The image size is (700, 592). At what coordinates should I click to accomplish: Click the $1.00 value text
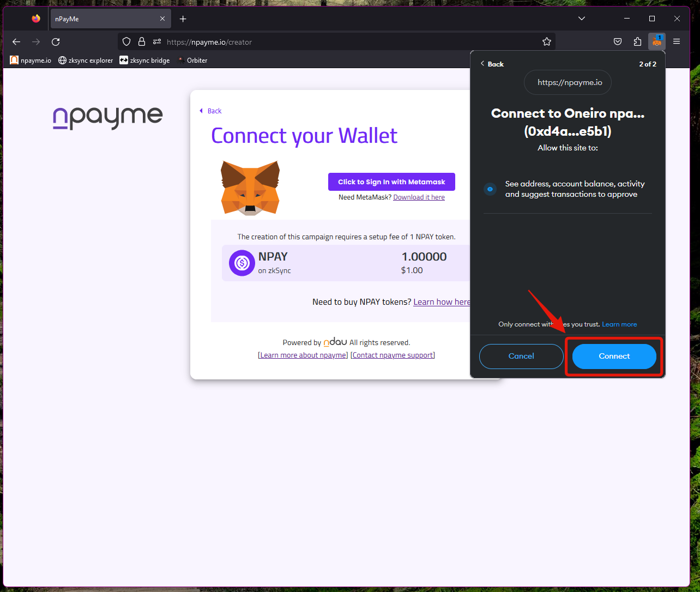[x=412, y=270]
